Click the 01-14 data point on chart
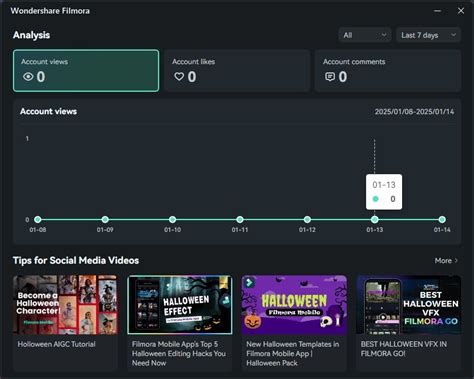Screen dimensions: 474x379 [x=442, y=219]
